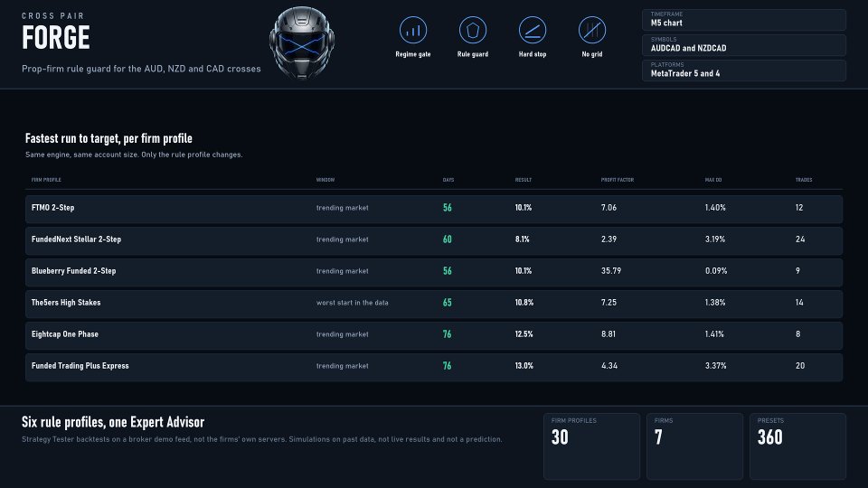
Task: Click max DD 0.09% in Blueberry row
Action: point(716,271)
